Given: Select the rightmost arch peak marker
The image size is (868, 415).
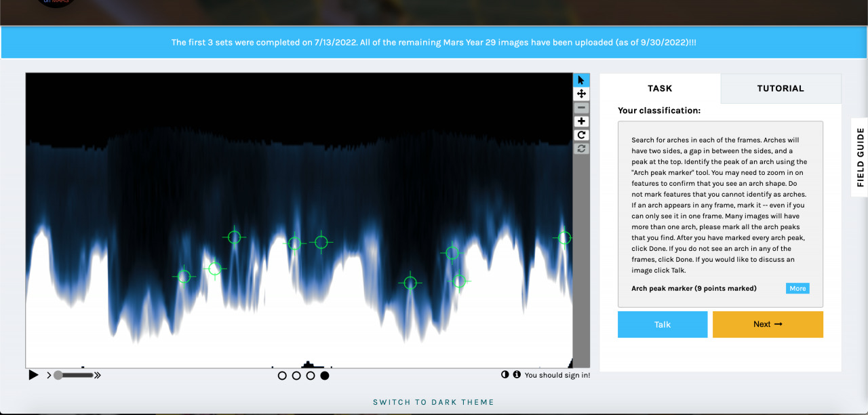Looking at the screenshot, I should [x=563, y=238].
